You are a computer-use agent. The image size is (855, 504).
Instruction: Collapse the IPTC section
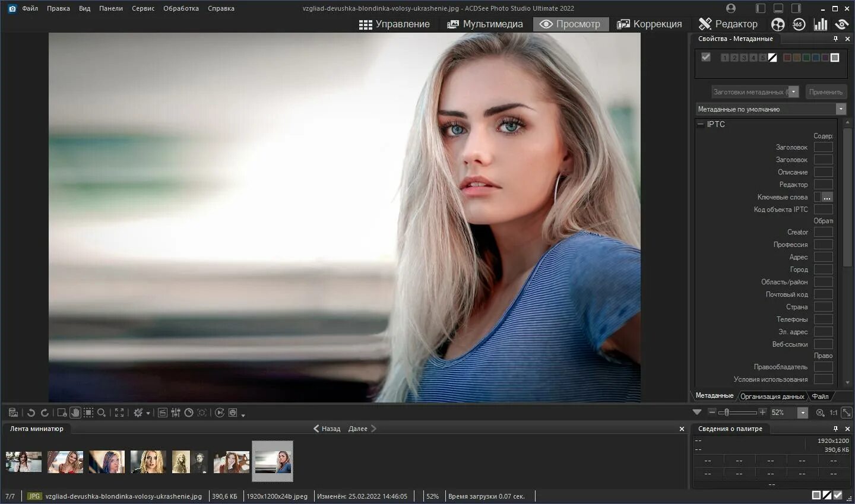[701, 124]
